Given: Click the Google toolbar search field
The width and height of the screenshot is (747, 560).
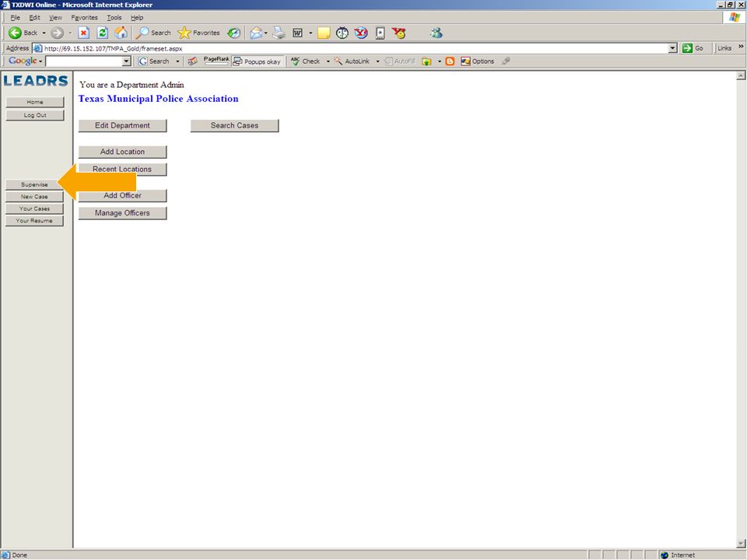Looking at the screenshot, I should pyautogui.click(x=88, y=61).
